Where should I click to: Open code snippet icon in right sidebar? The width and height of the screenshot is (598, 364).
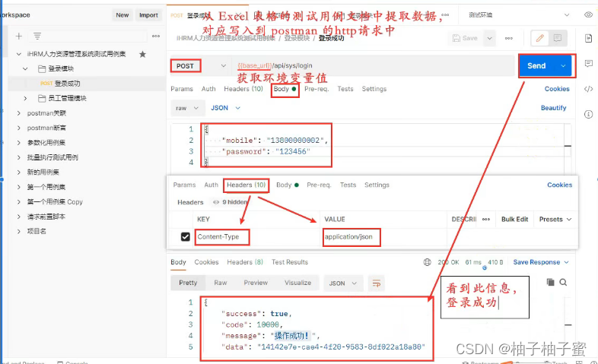(588, 89)
